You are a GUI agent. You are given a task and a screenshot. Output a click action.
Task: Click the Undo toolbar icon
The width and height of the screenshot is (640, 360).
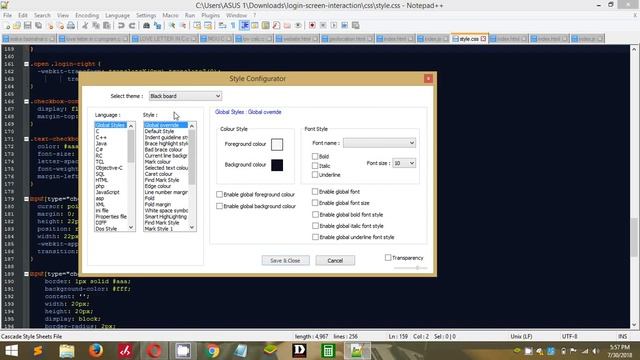[x=121, y=25]
